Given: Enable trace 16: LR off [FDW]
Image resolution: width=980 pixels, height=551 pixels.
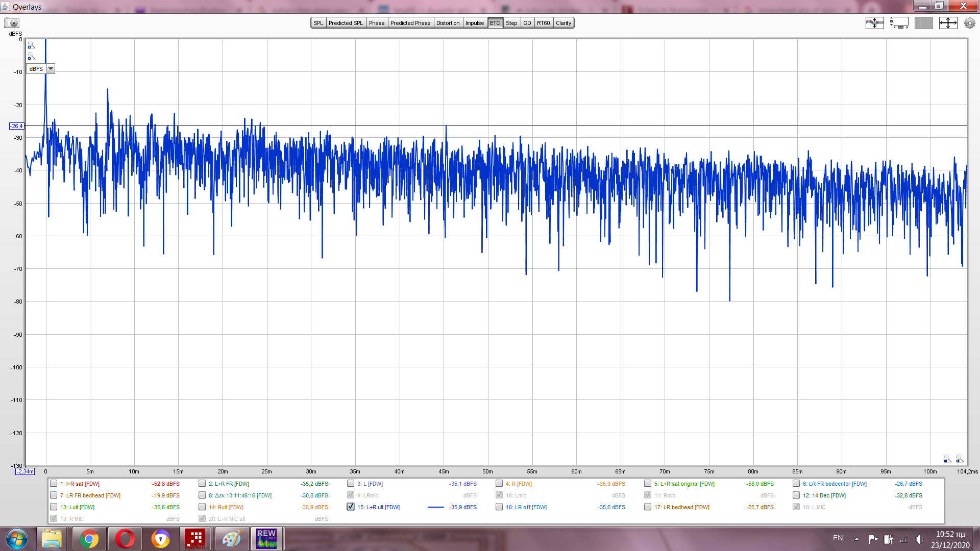Looking at the screenshot, I should pyautogui.click(x=499, y=507).
